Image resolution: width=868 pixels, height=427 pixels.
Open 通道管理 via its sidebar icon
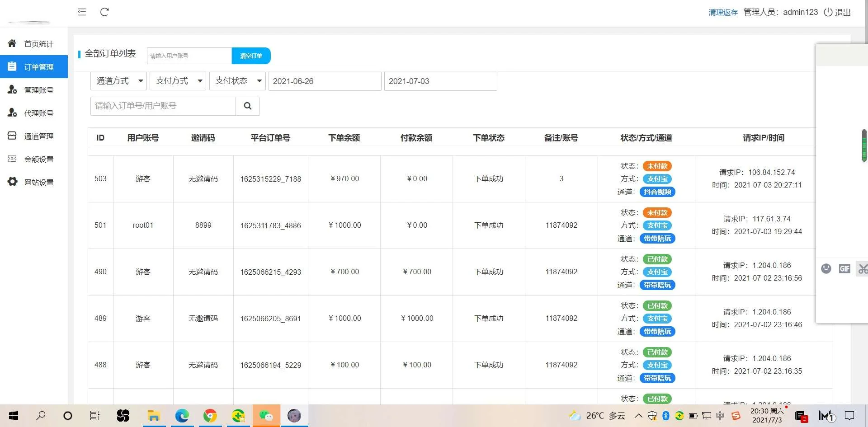tap(12, 136)
